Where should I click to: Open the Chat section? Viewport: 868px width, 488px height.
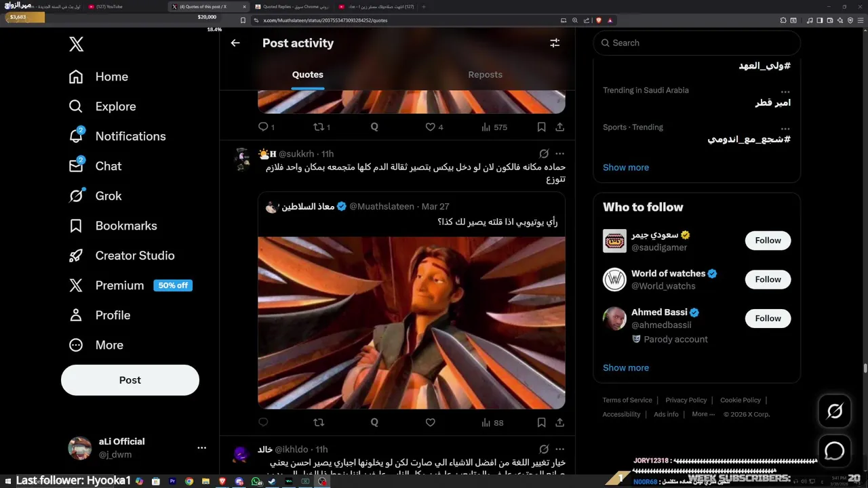point(95,166)
